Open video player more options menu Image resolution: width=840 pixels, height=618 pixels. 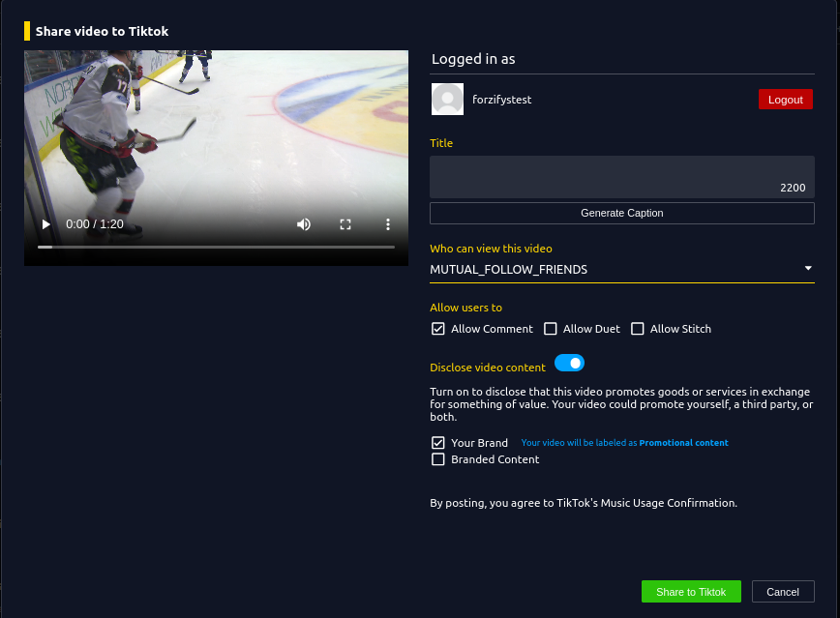point(387,224)
